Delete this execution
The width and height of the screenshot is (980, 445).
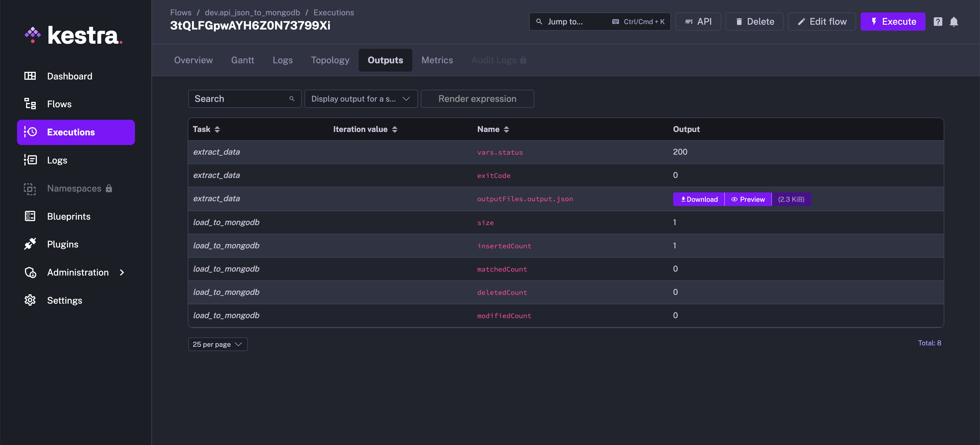click(x=754, y=22)
